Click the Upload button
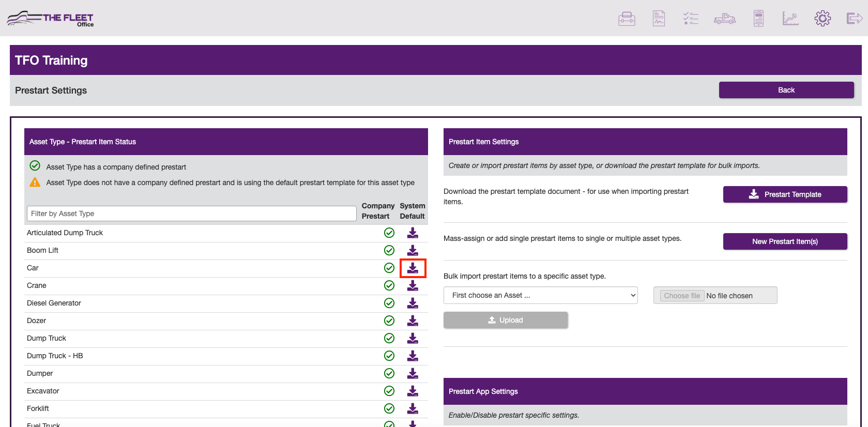 [506, 320]
